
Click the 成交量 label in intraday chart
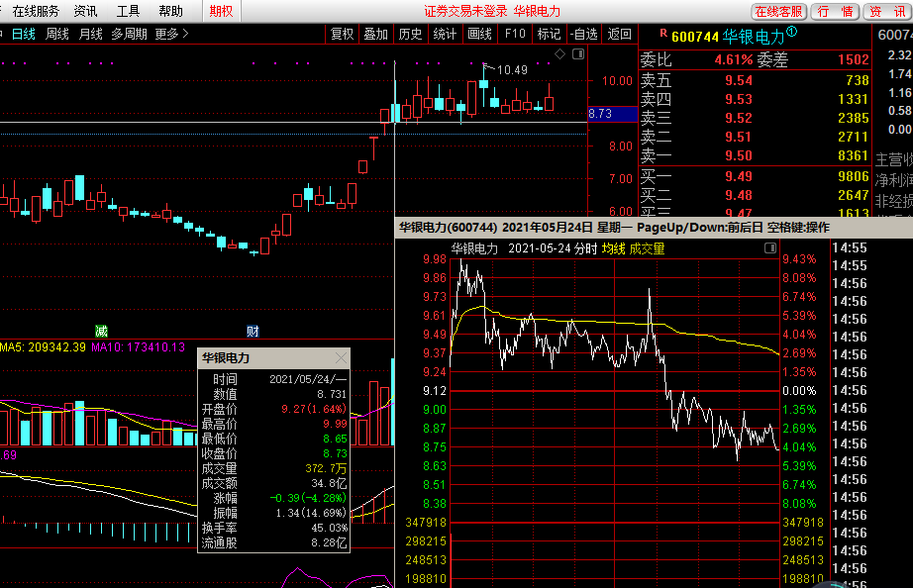[647, 248]
